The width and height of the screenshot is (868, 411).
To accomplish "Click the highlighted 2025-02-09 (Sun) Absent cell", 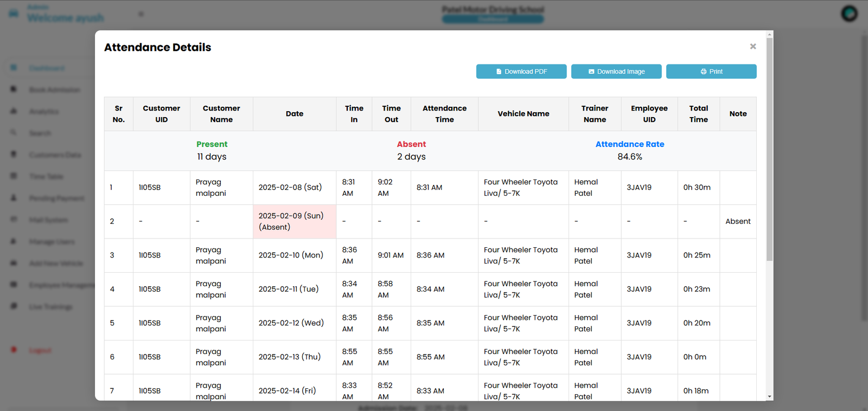I will click(294, 221).
